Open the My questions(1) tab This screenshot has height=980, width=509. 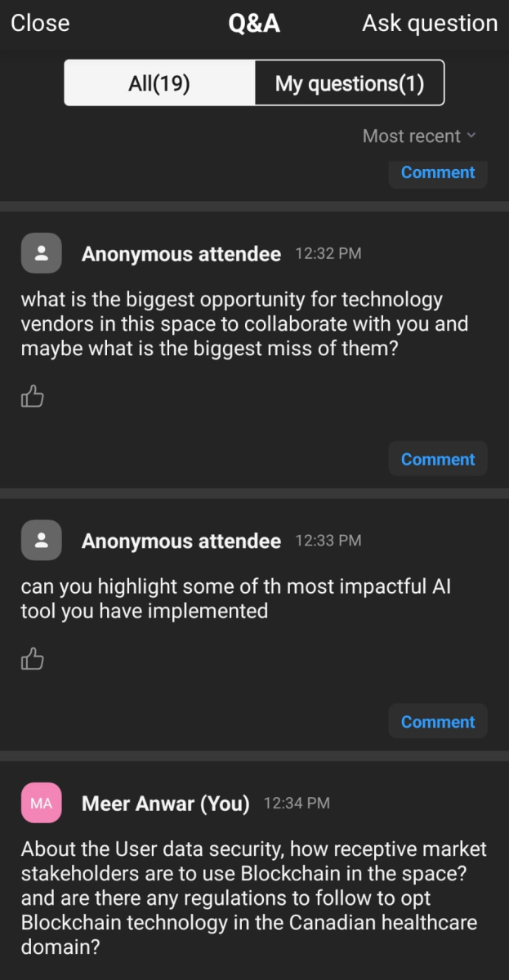[x=350, y=83]
